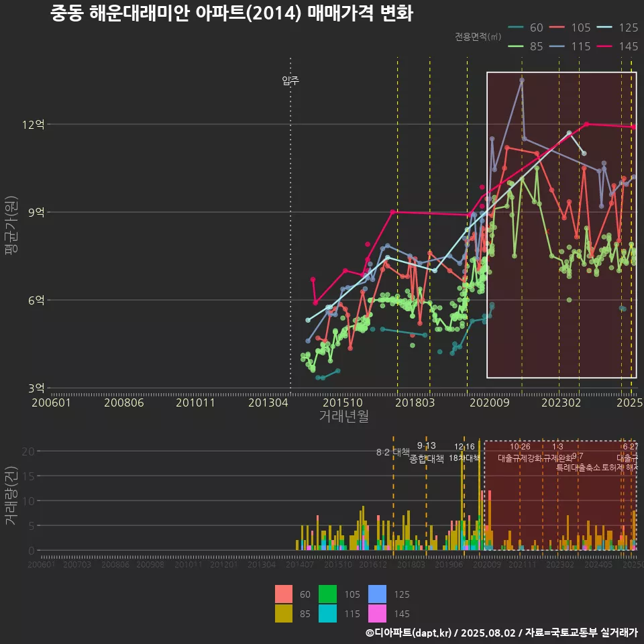This screenshot has height=644, width=644.
Task: Click '201011' on the price chart x-axis
Action: click(195, 402)
